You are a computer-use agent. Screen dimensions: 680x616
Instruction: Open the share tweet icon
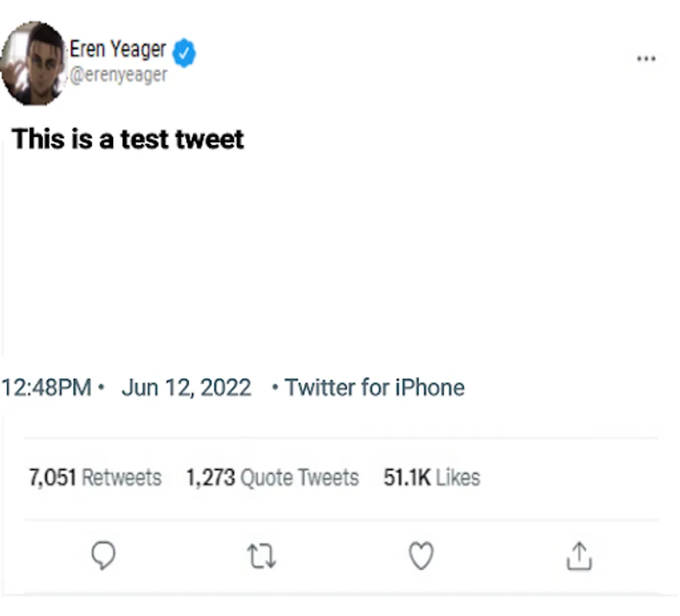579,556
